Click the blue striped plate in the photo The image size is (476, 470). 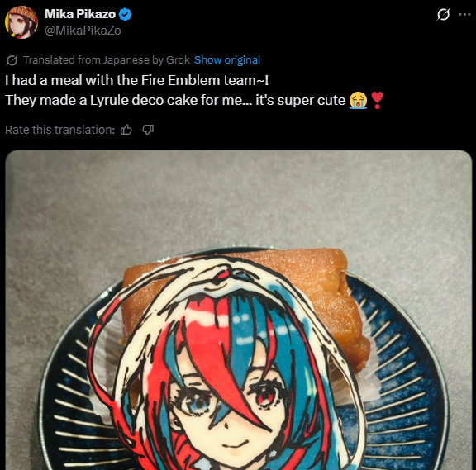(404, 395)
